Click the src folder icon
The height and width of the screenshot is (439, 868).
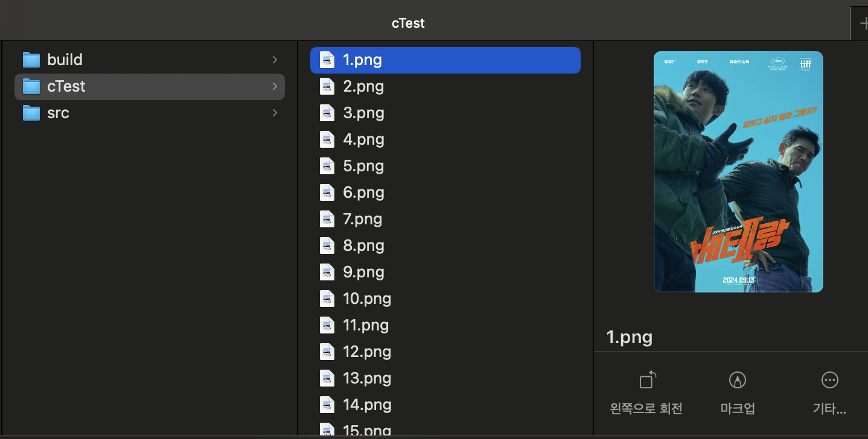(x=31, y=113)
